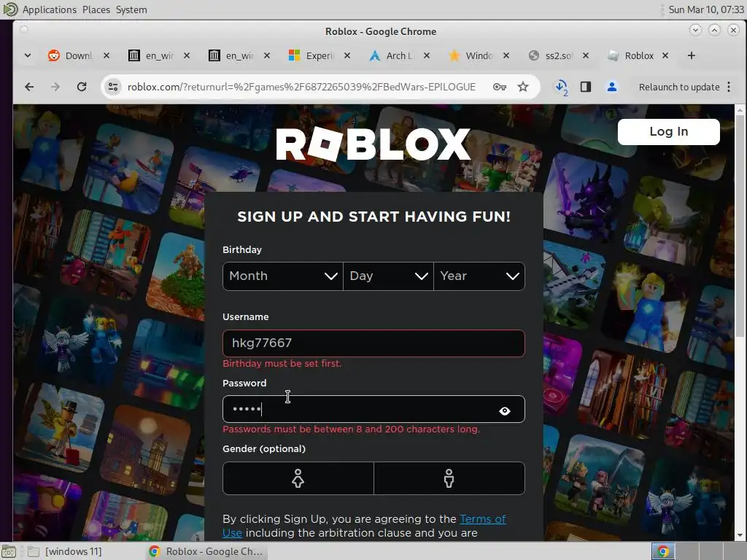Click the [windows 11] taskbar item
747x560 pixels.
point(65,551)
